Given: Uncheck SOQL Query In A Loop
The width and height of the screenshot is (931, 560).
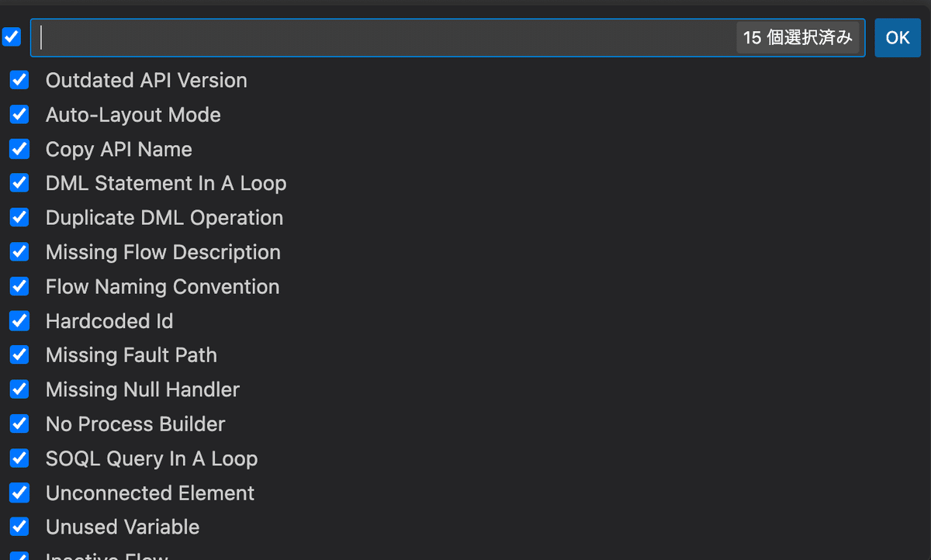Looking at the screenshot, I should [19, 458].
